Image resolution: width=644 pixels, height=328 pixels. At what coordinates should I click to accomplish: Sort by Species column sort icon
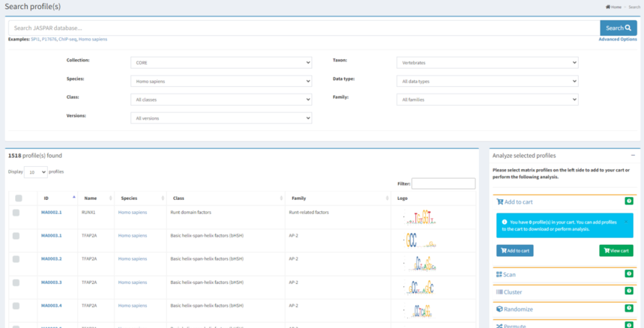point(163,198)
